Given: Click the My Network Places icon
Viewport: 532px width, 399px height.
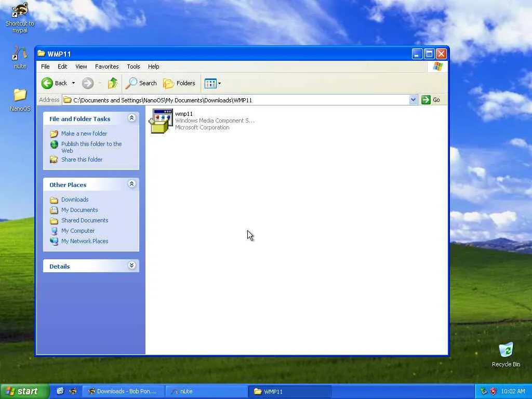Looking at the screenshot, I should 54,241.
